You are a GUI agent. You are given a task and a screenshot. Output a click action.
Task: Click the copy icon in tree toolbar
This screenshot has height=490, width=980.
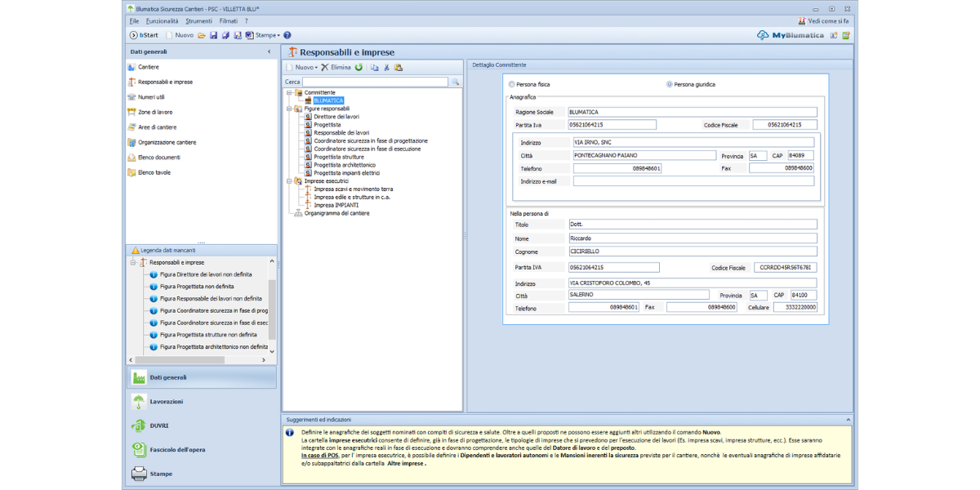click(x=374, y=67)
